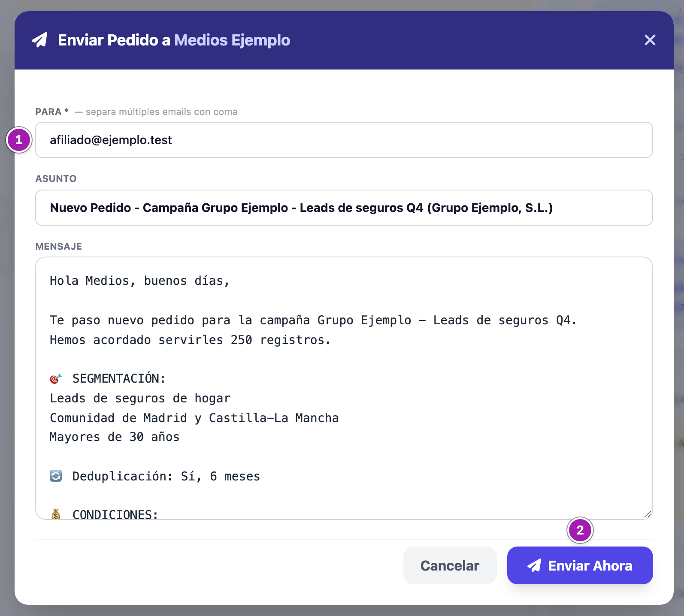Click the refresh emoji beside Deduplicación
Image resolution: width=684 pixels, height=616 pixels.
point(56,476)
